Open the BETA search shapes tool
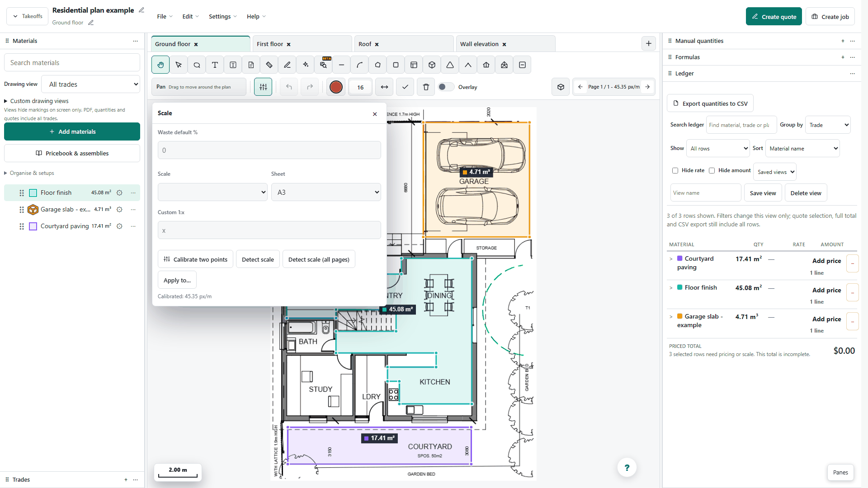 (323, 65)
